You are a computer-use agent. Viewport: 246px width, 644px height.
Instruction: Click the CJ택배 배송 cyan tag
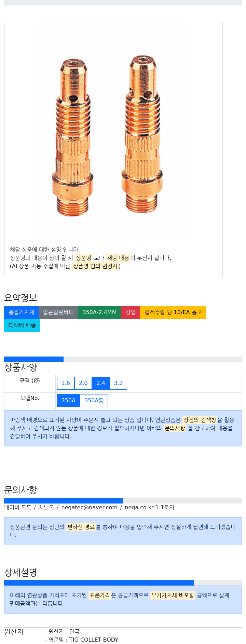point(22,325)
